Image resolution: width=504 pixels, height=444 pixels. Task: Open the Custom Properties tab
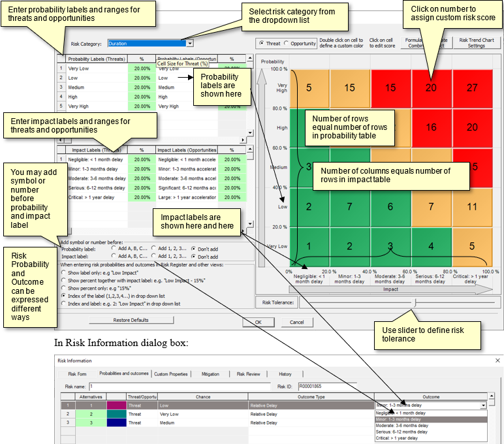tap(170, 374)
